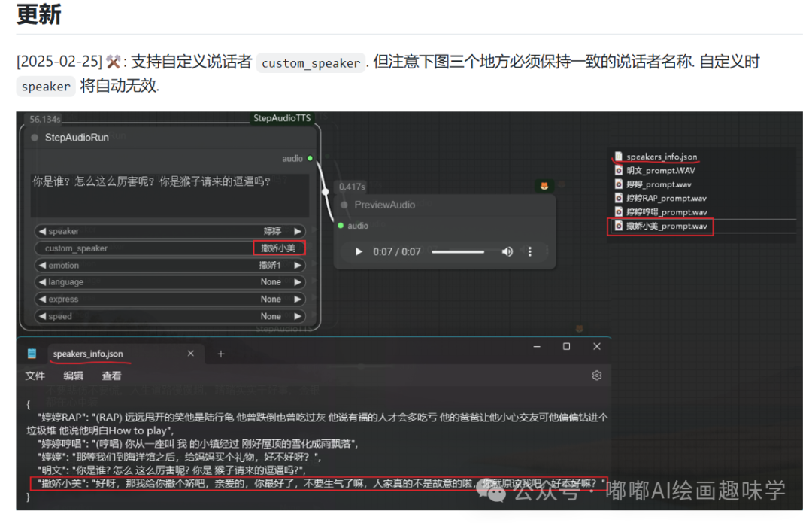The height and width of the screenshot is (523, 812).
Task: Select next speaker with right arrow
Action: click(x=298, y=231)
